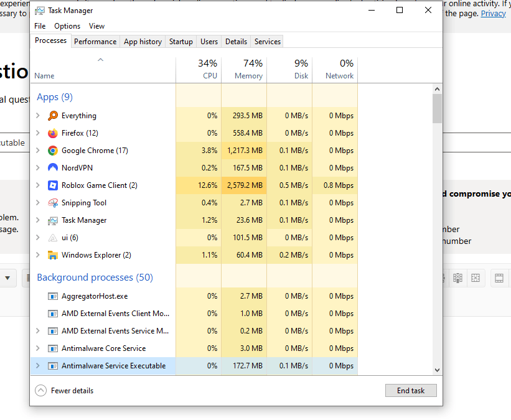
Task: Sort processes by Disk column
Action: [x=289, y=70]
